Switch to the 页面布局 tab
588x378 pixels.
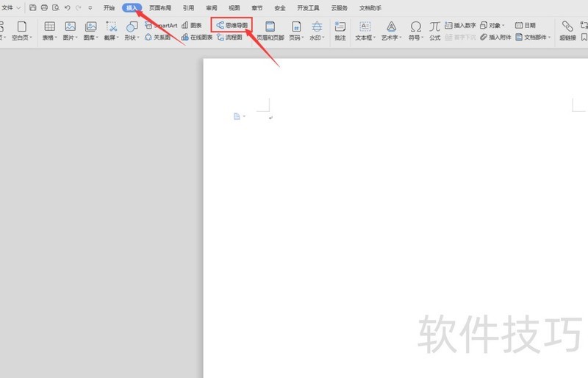[160, 8]
